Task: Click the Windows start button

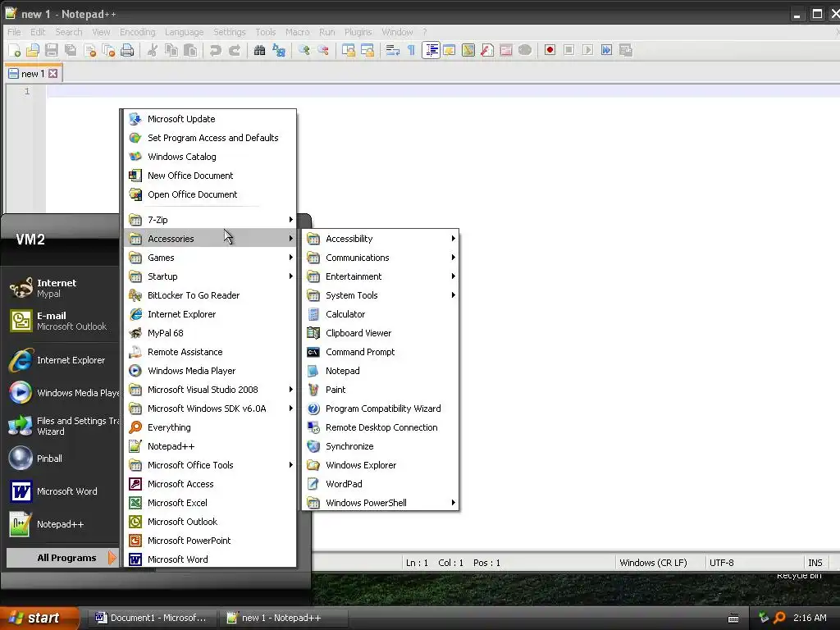Action: tap(39, 618)
